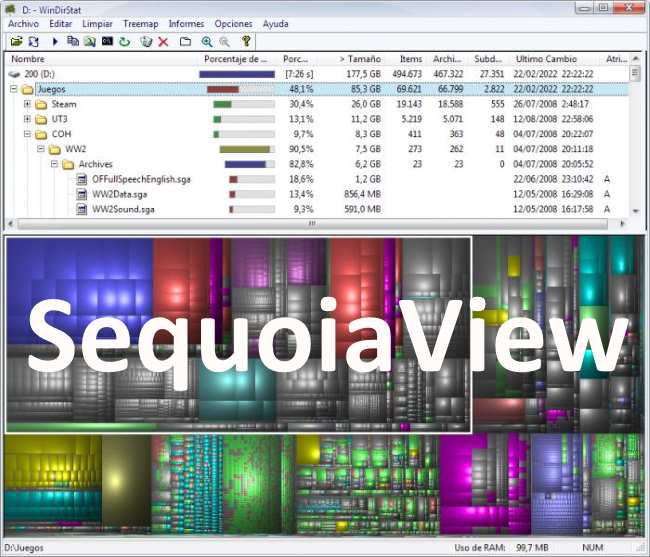
Task: Open the Editar menu
Action: [61, 24]
